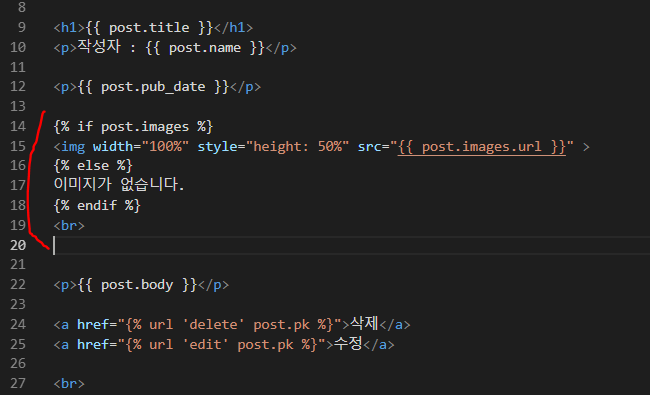Click the img tag with post.images.url
The image size is (650, 395).
point(321,146)
